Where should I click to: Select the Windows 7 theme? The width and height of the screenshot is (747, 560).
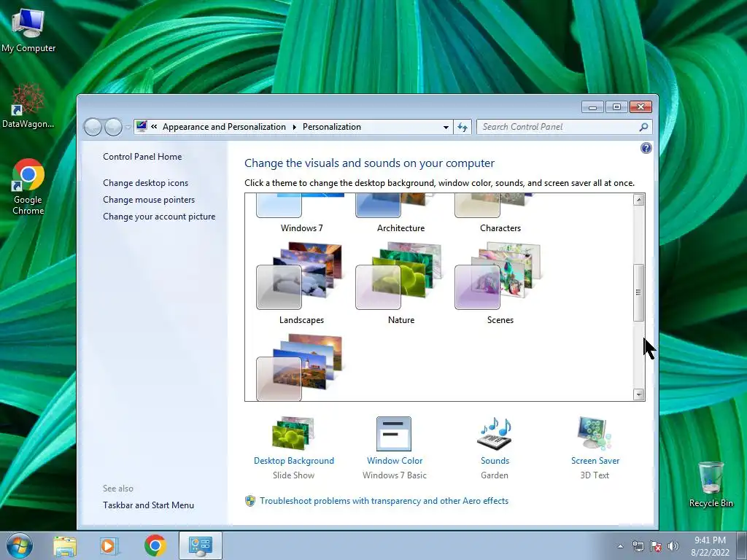301,213
